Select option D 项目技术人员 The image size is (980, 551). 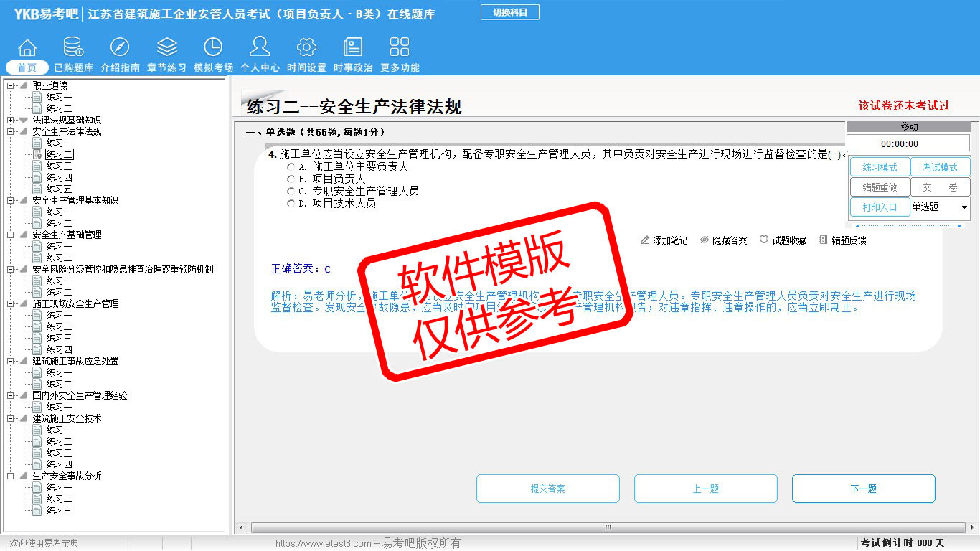(291, 203)
